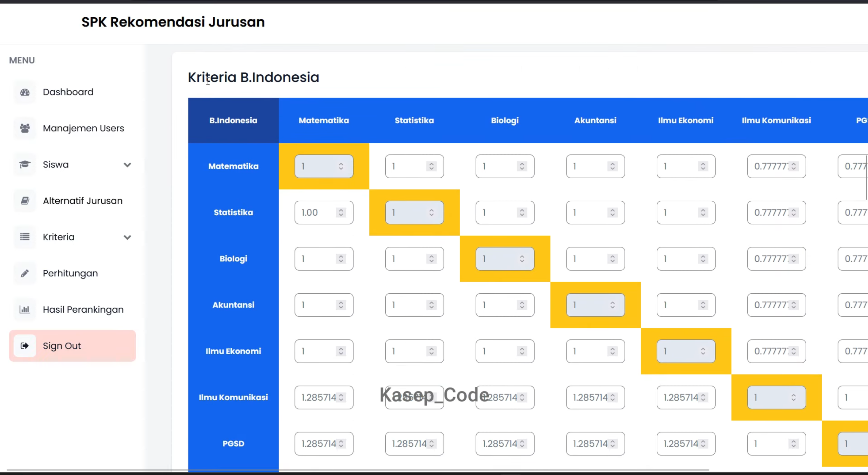
Task: Click the SPK Rekomendasi Jurusan title
Action: [x=173, y=22]
